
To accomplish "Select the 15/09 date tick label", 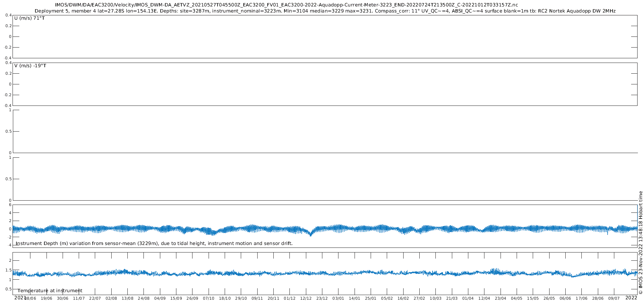I will [176, 298].
